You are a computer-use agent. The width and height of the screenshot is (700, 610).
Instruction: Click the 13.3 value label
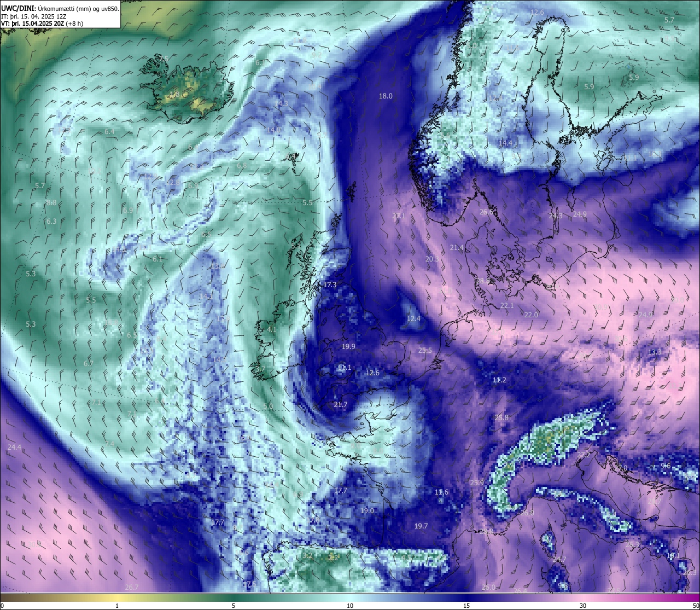655,351
